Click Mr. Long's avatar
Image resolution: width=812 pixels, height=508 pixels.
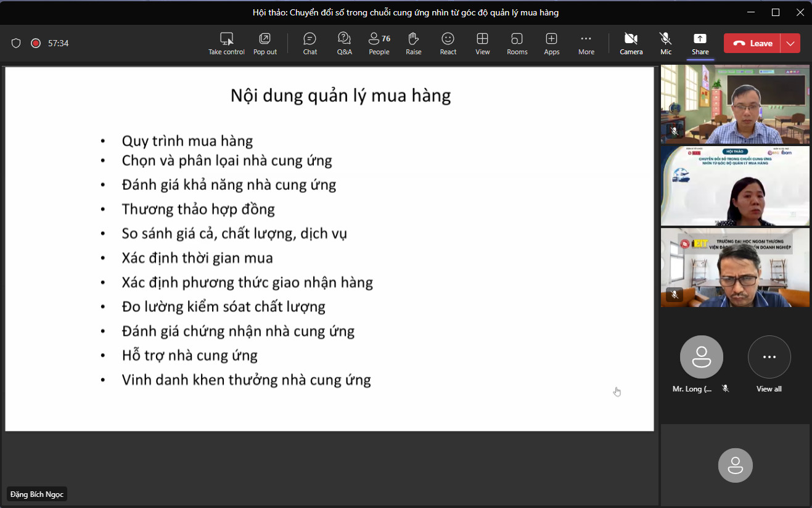point(701,357)
